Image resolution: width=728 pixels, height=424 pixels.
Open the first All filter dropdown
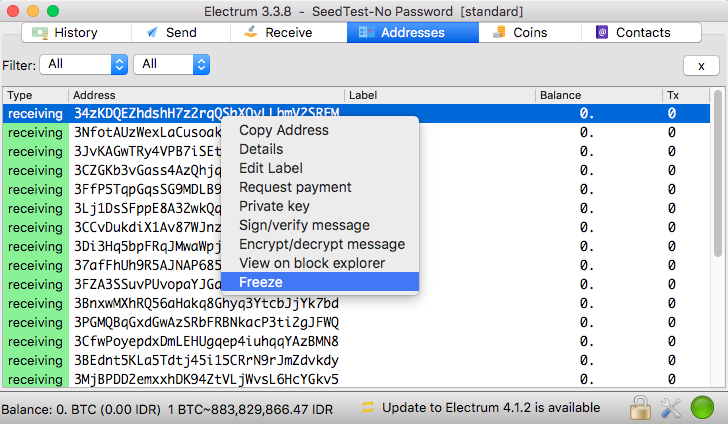click(84, 64)
